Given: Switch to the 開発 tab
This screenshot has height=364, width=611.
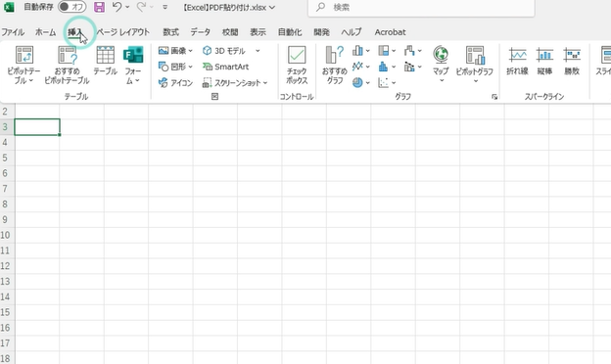Looking at the screenshot, I should [x=321, y=32].
